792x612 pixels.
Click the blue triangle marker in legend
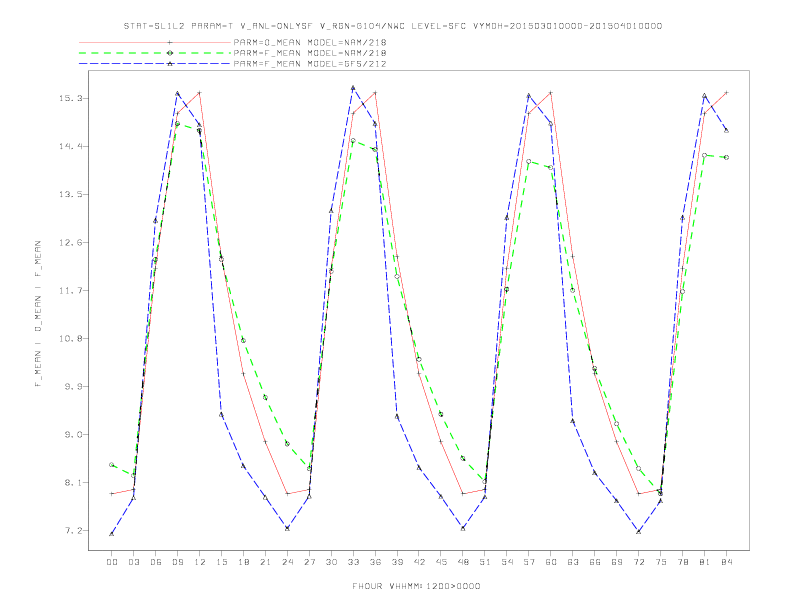tap(170, 64)
